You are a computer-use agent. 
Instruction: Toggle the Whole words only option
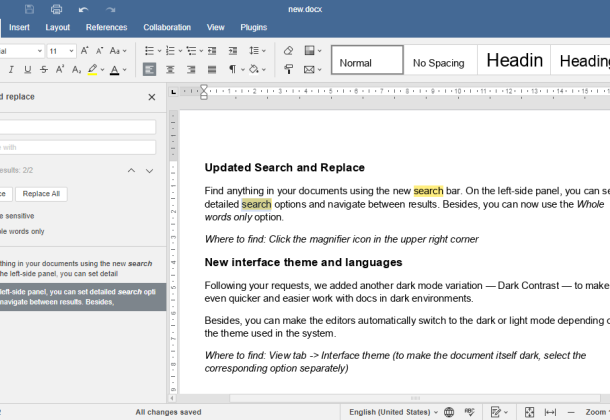pos(20,231)
